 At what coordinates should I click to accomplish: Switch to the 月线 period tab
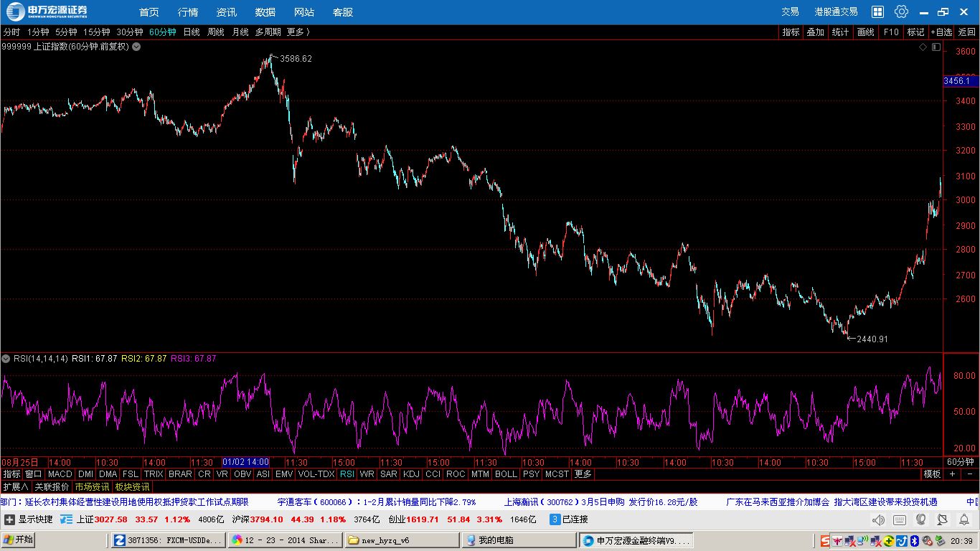[240, 32]
